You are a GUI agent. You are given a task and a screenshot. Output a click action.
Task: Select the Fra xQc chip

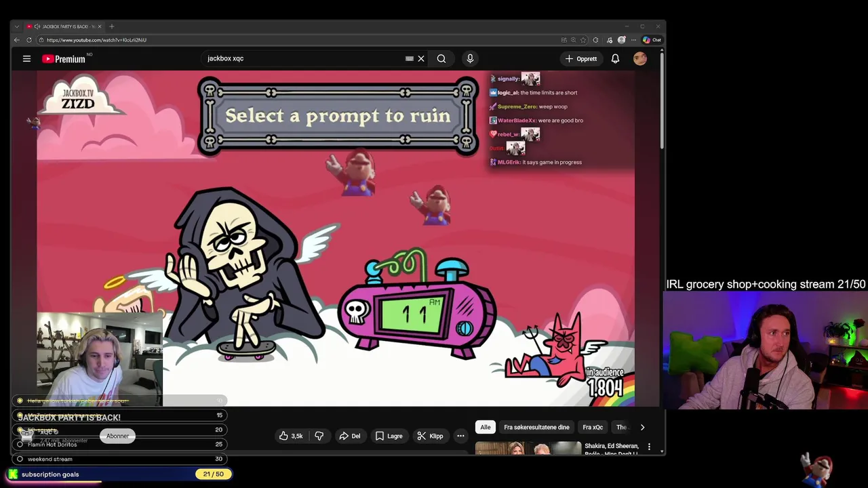[593, 427]
